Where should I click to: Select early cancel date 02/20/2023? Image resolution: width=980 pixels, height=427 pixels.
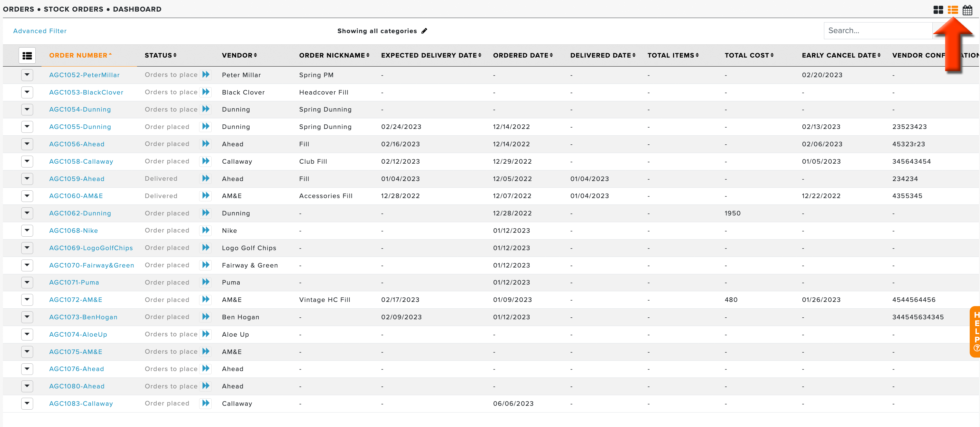tap(822, 75)
